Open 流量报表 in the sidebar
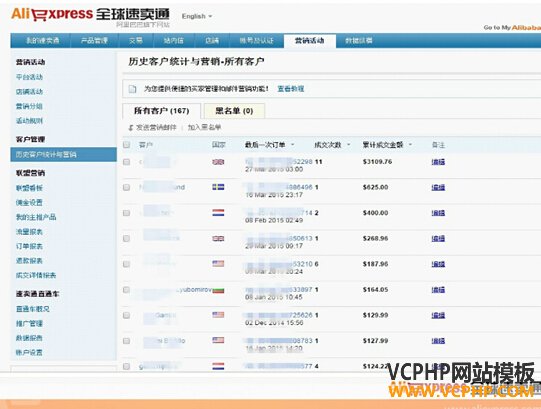The width and height of the screenshot is (541, 409). (x=29, y=231)
